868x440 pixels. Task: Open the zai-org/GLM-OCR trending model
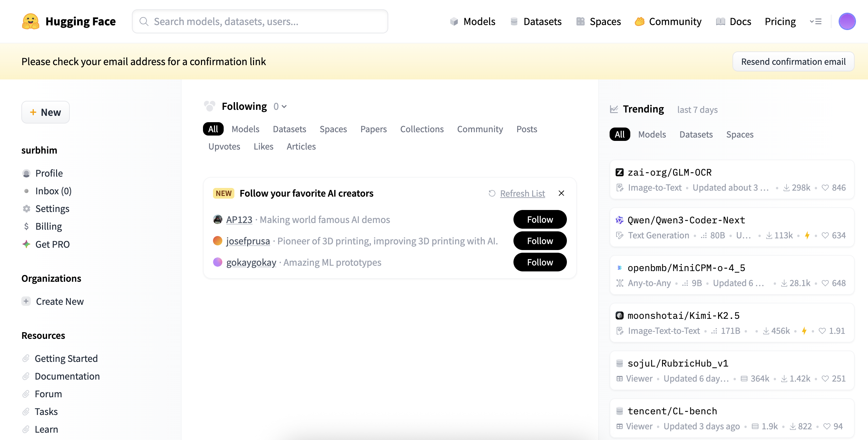[x=669, y=173]
